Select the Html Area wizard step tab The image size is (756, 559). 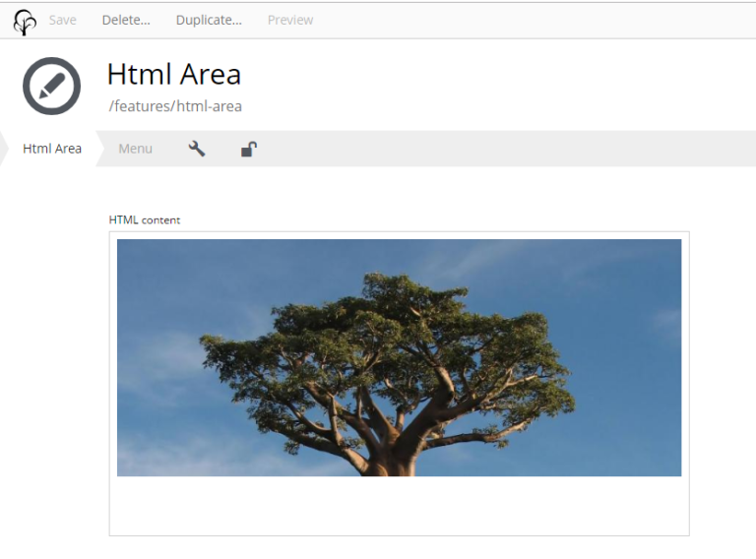coord(52,149)
